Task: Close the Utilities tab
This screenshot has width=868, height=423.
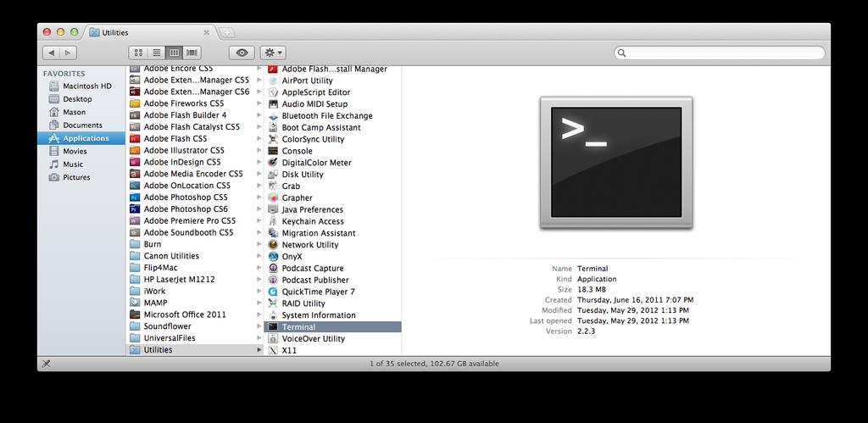Action: click(207, 33)
